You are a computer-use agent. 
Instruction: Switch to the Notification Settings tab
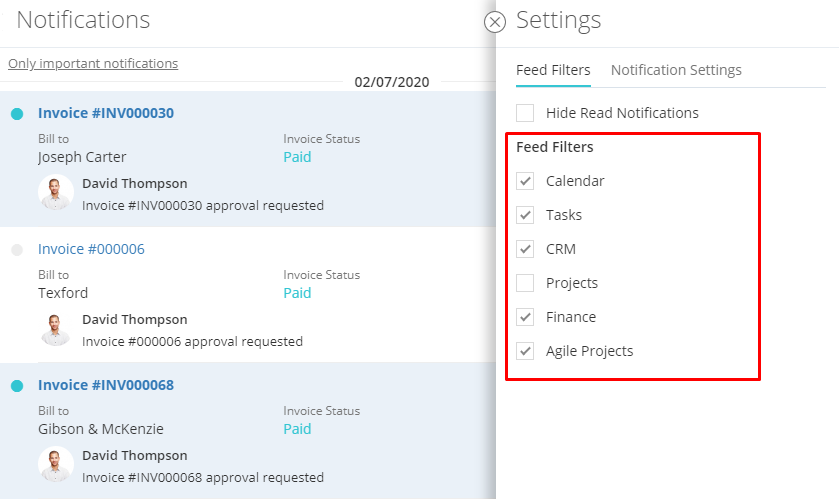coord(676,70)
